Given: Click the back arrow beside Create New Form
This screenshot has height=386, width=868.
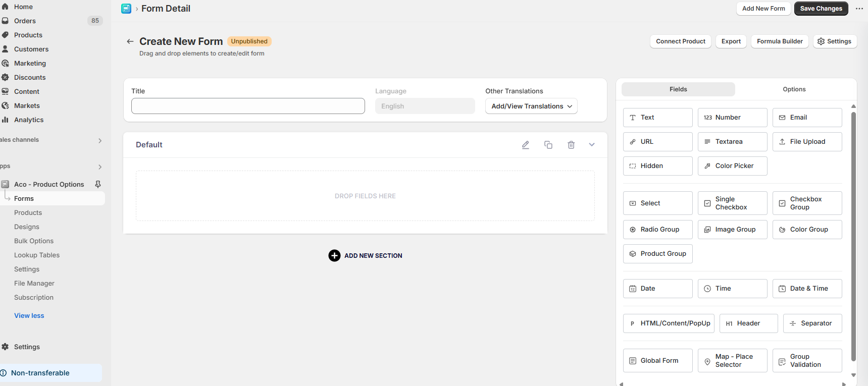Looking at the screenshot, I should tap(130, 41).
